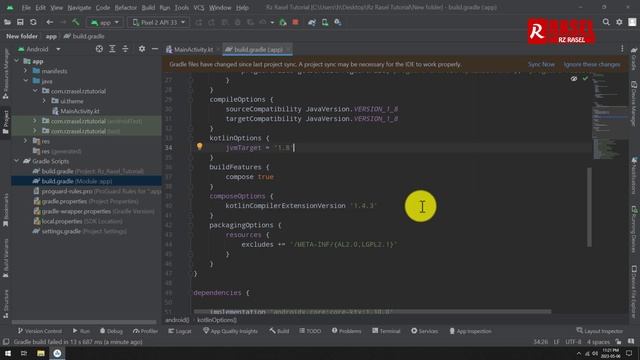640x360 pixels.
Task: Open Layout Inspector tool window
Action: pyautogui.click(x=600, y=331)
